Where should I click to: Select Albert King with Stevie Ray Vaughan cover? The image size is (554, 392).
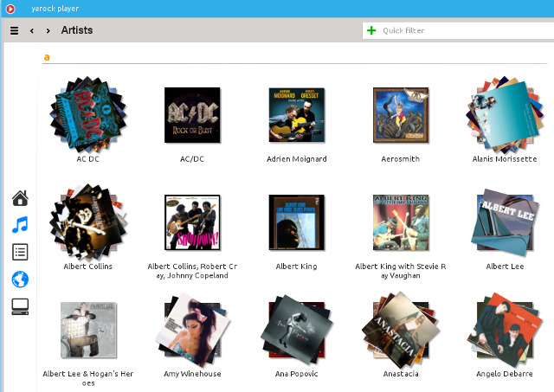(x=401, y=222)
